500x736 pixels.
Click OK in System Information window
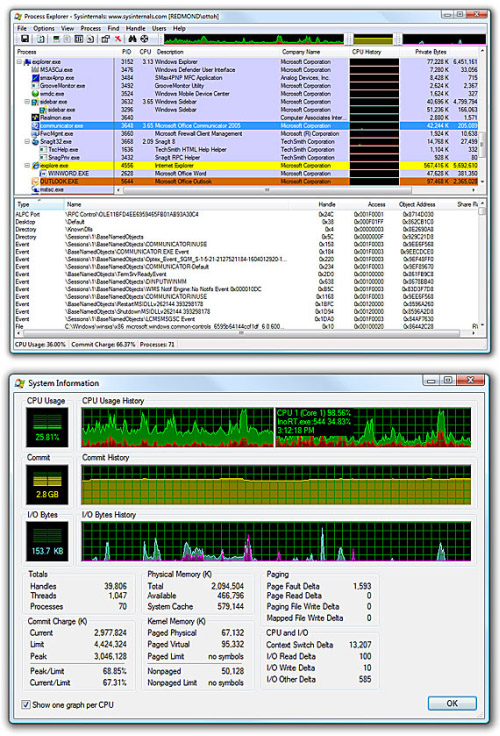pos(452,703)
